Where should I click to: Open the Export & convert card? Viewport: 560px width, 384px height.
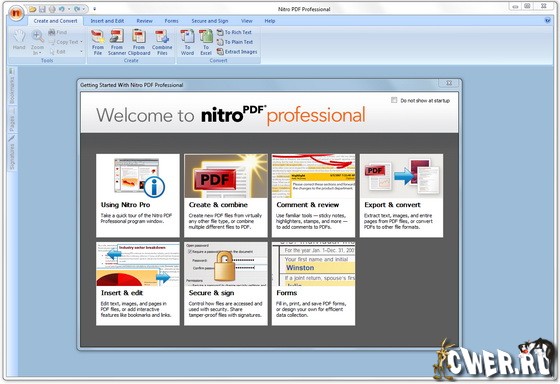click(401, 195)
